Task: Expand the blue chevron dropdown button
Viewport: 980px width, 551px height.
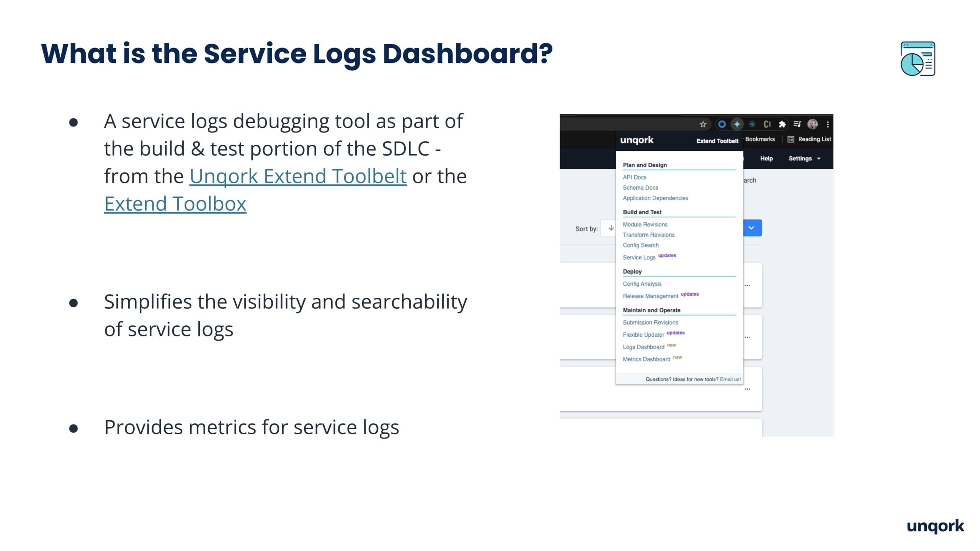Action: point(752,228)
